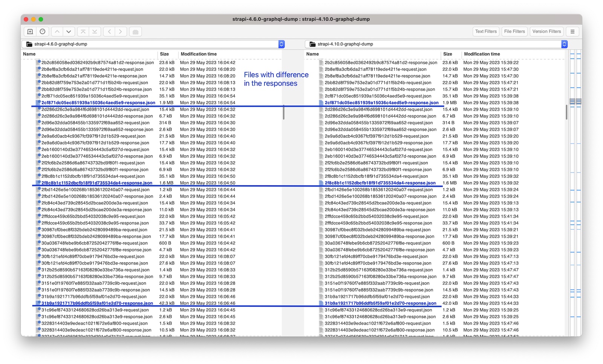Click the 42.3 kB size cell in left pane
Screen dimensions: 603x364
(167, 303)
